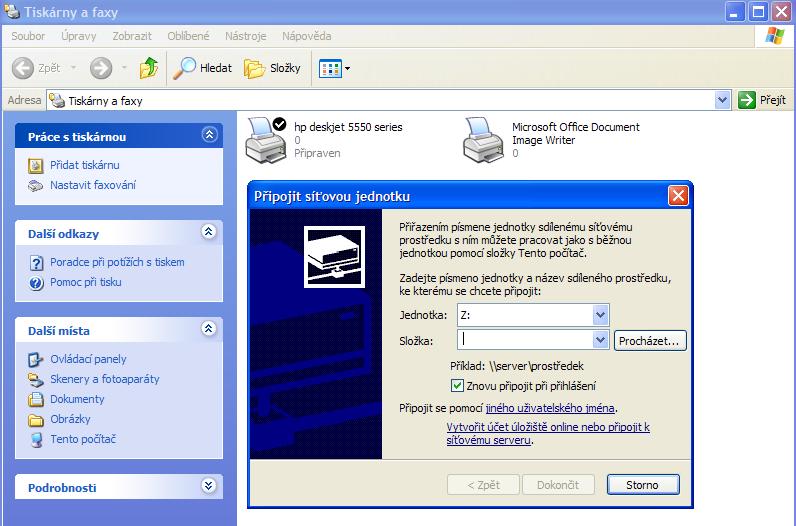
Task: Toggle the Složky folders pane button
Action: pyautogui.click(x=273, y=68)
